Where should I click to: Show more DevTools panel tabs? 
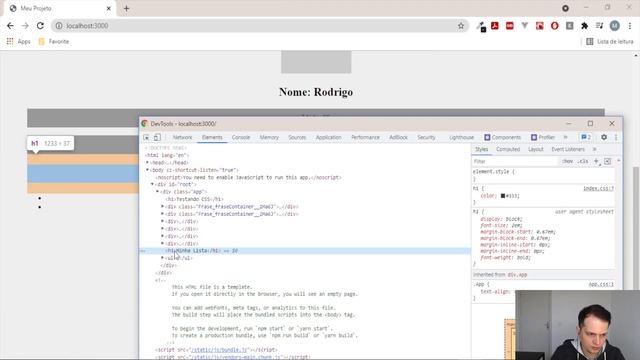pos(566,137)
